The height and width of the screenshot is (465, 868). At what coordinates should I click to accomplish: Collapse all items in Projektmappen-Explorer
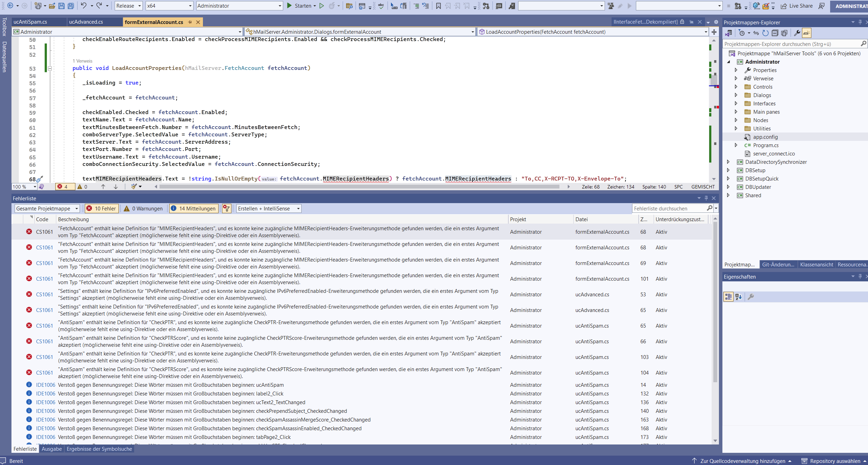click(x=775, y=33)
